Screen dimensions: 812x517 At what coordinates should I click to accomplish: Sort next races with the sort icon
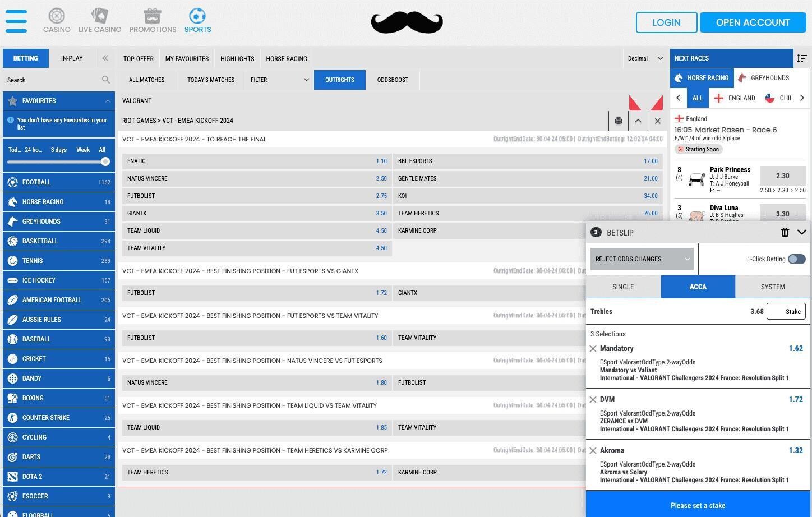[x=801, y=58]
